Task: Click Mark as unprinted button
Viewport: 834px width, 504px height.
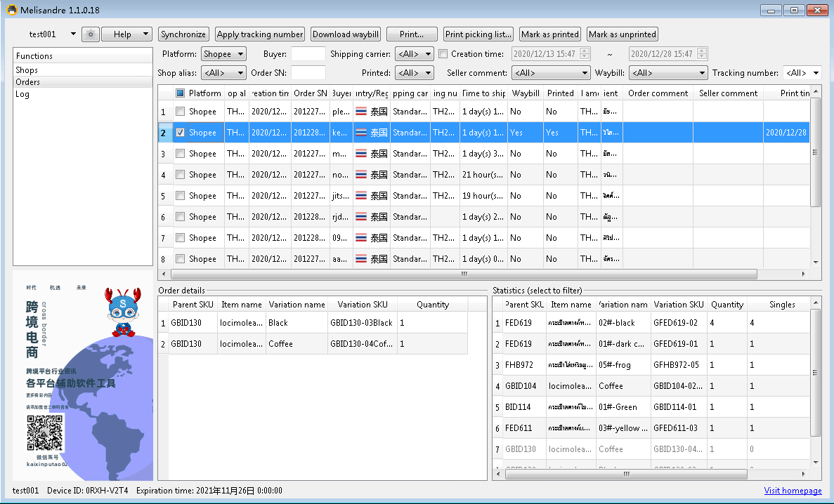Action: pyautogui.click(x=623, y=34)
